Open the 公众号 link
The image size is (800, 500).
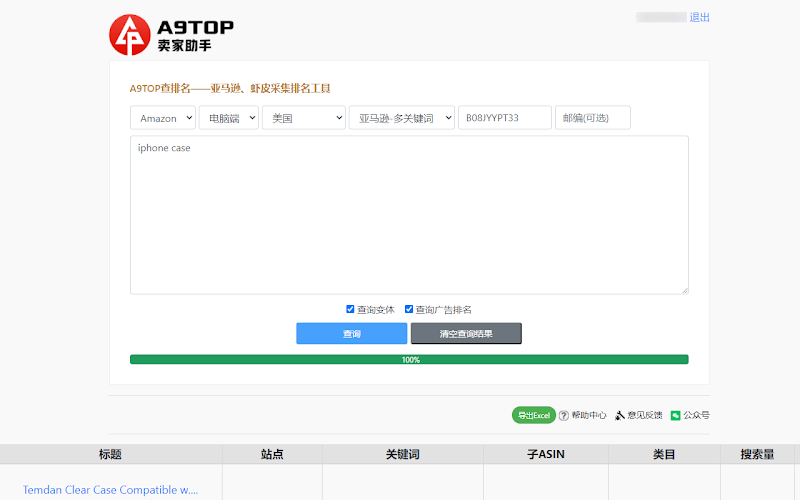(x=696, y=415)
